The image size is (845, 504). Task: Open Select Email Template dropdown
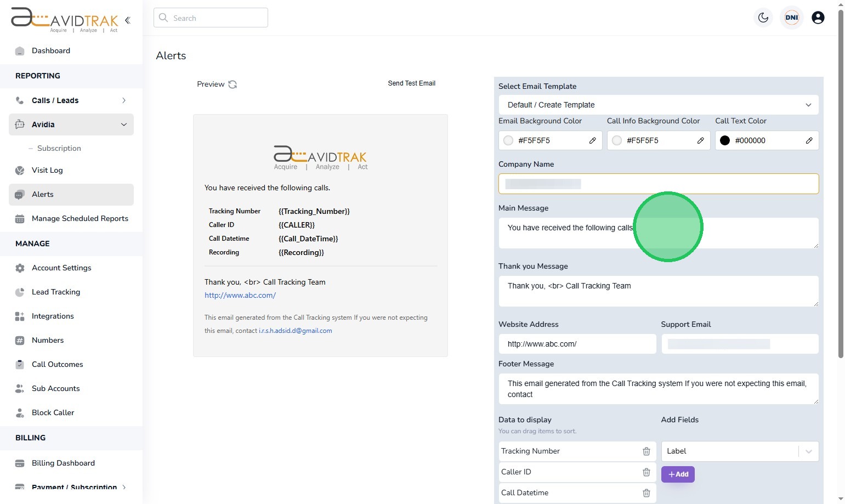pos(658,105)
